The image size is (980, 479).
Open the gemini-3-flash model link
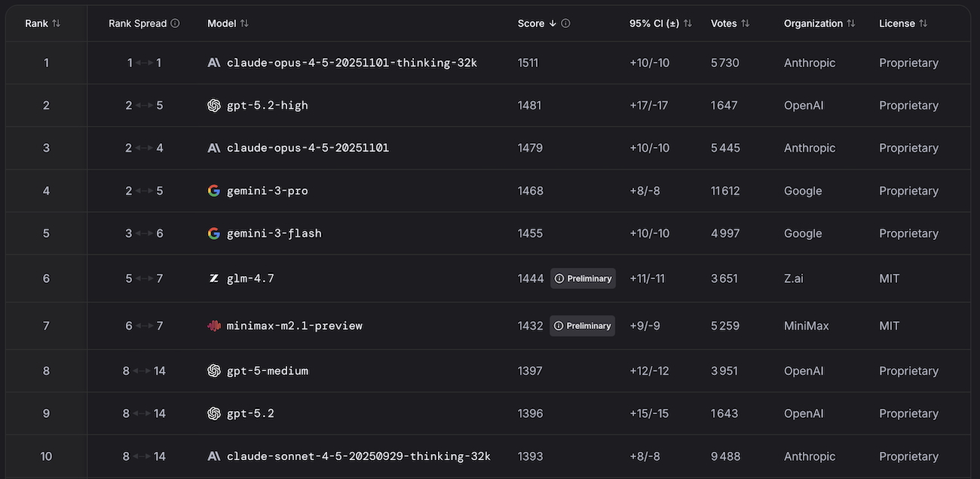274,233
